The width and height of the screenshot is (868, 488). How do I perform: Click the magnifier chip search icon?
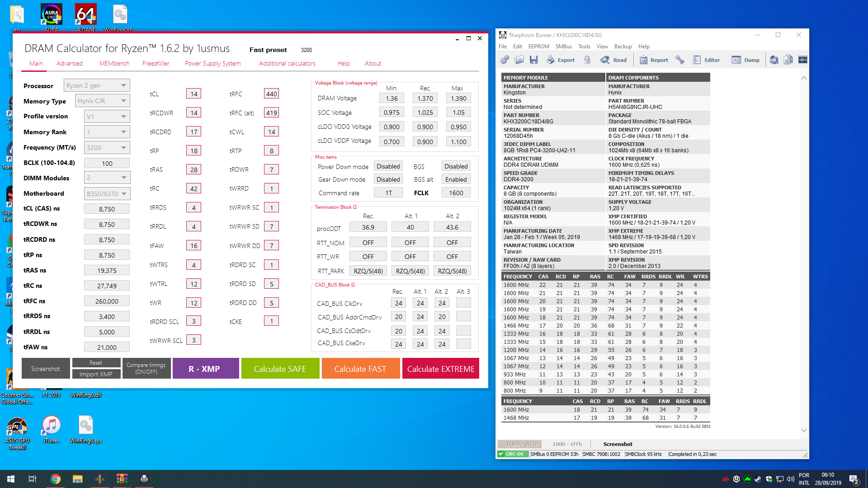[x=774, y=60]
